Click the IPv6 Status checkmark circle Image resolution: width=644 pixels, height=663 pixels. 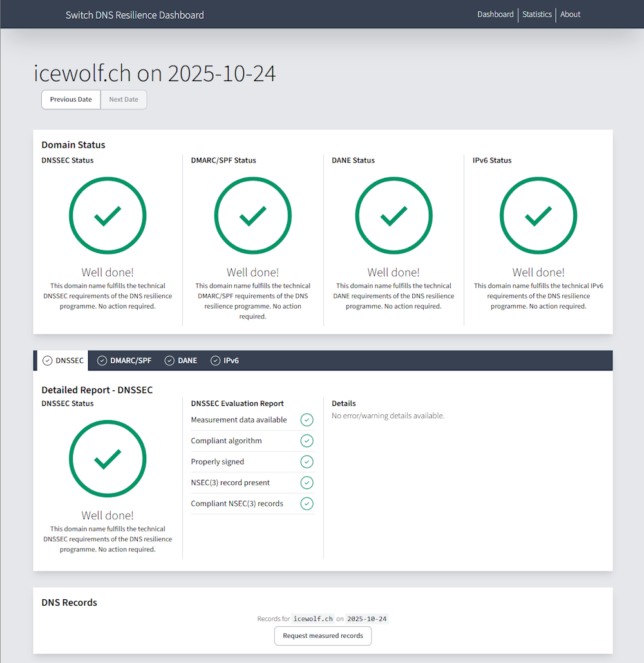pos(538,216)
